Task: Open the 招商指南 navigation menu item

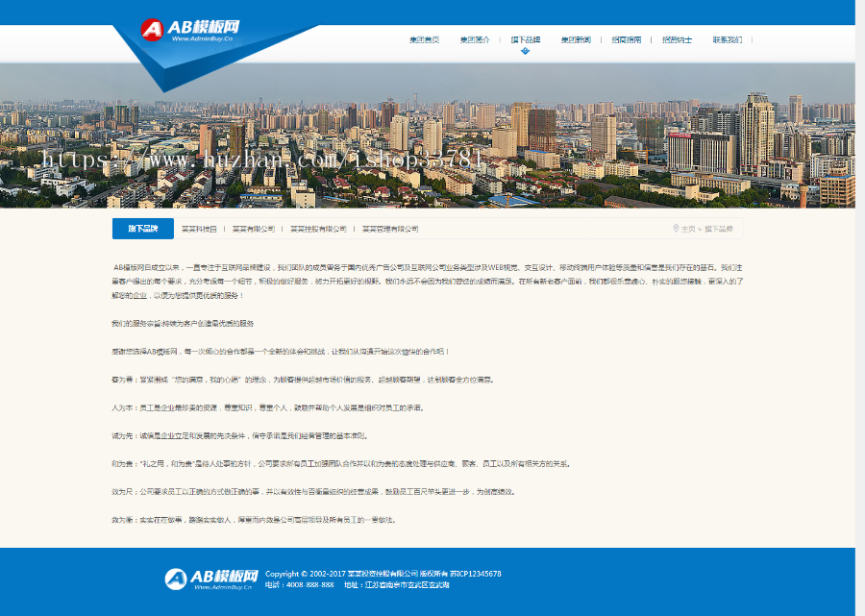Action: pos(626,40)
